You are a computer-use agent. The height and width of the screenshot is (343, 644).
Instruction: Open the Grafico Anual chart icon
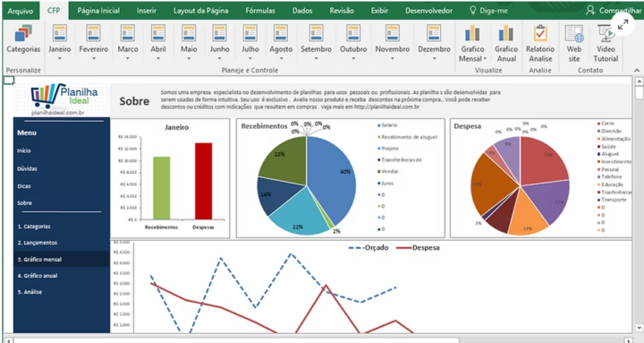tap(506, 33)
